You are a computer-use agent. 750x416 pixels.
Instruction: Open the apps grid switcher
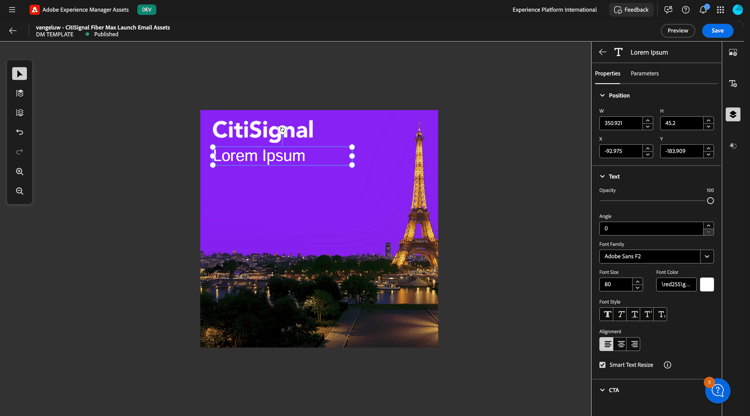(x=720, y=10)
